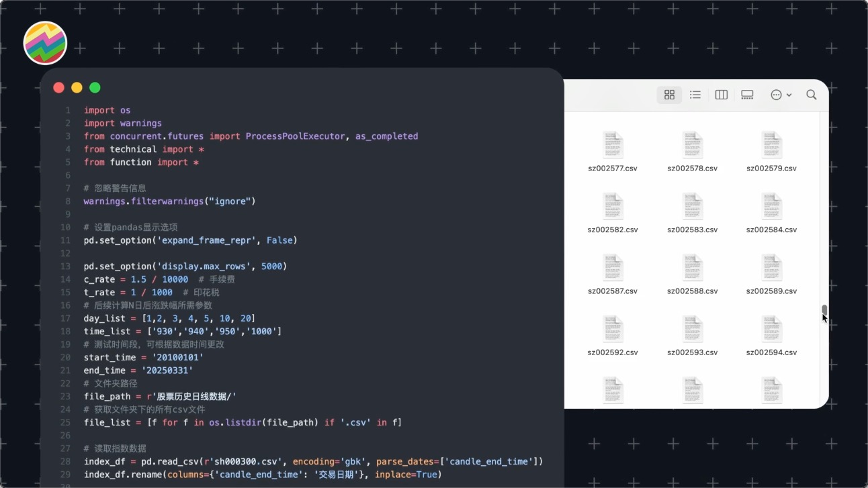Select the sz002579.csv file icon
Image resolution: width=868 pixels, height=488 pixels.
[x=771, y=145]
